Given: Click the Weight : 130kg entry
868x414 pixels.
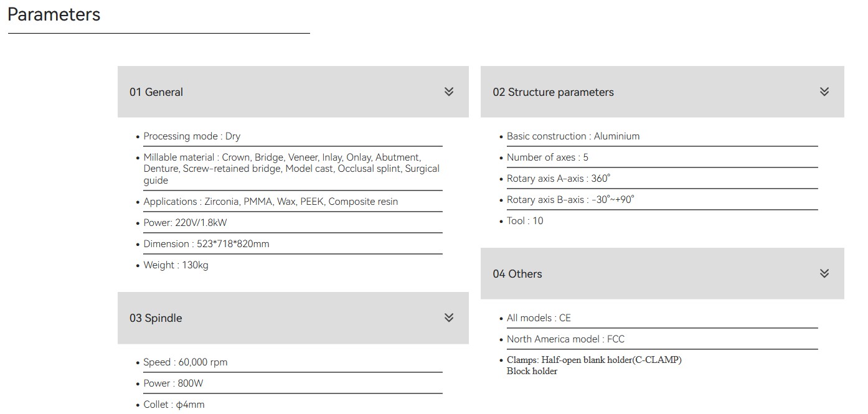Looking at the screenshot, I should pos(176,265).
